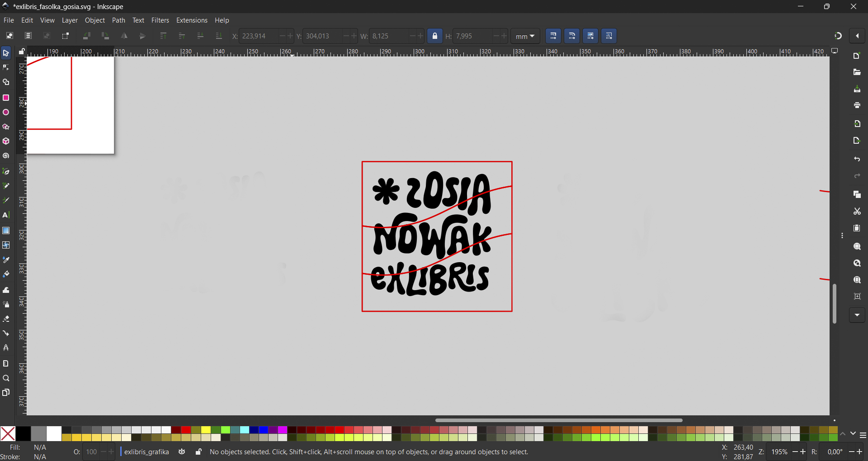Toggle lock of exlibris_grafika layer
Image resolution: width=868 pixels, height=461 pixels.
(198, 452)
